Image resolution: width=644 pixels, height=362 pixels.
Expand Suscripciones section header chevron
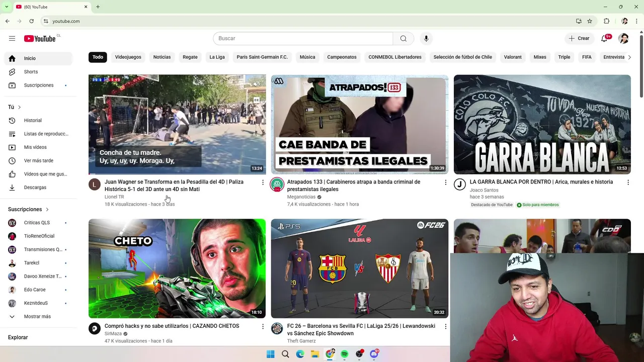(x=47, y=209)
